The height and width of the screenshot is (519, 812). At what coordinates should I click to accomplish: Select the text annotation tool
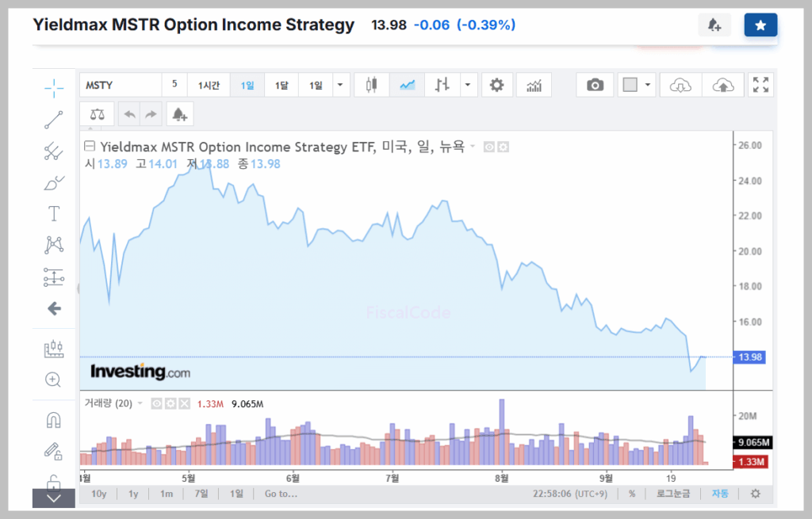pos(54,213)
